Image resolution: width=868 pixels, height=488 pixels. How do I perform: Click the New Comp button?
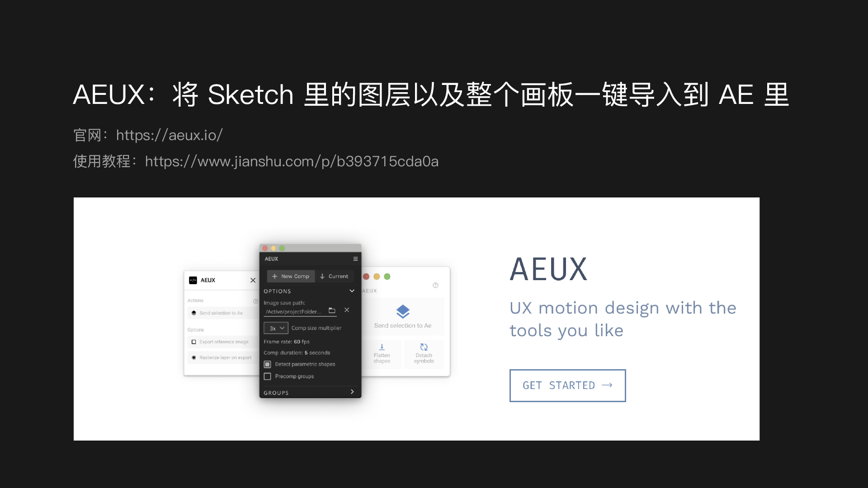(x=291, y=276)
